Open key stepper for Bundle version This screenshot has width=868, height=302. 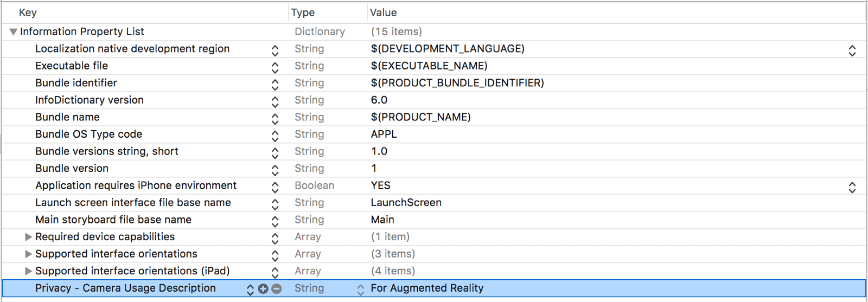point(275,169)
